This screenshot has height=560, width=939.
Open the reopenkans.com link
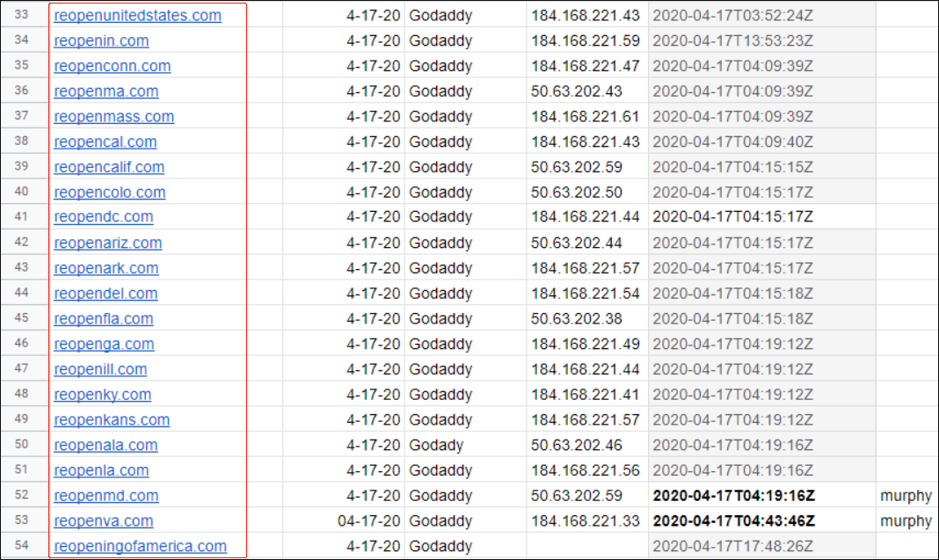tap(112, 420)
